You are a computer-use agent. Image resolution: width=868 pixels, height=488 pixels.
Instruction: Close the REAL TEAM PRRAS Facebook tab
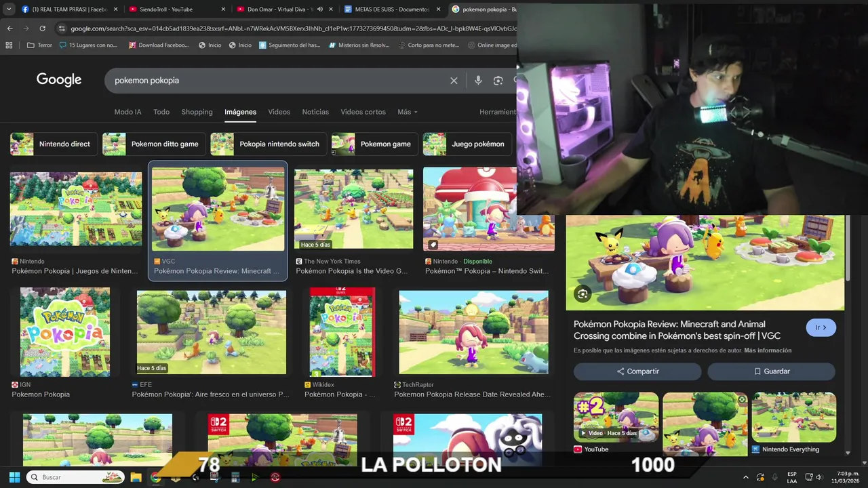coord(115,9)
